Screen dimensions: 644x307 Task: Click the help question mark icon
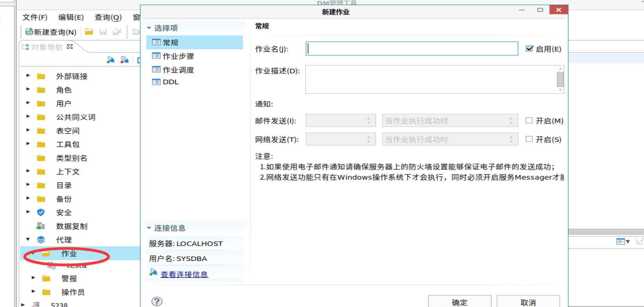[x=157, y=301]
